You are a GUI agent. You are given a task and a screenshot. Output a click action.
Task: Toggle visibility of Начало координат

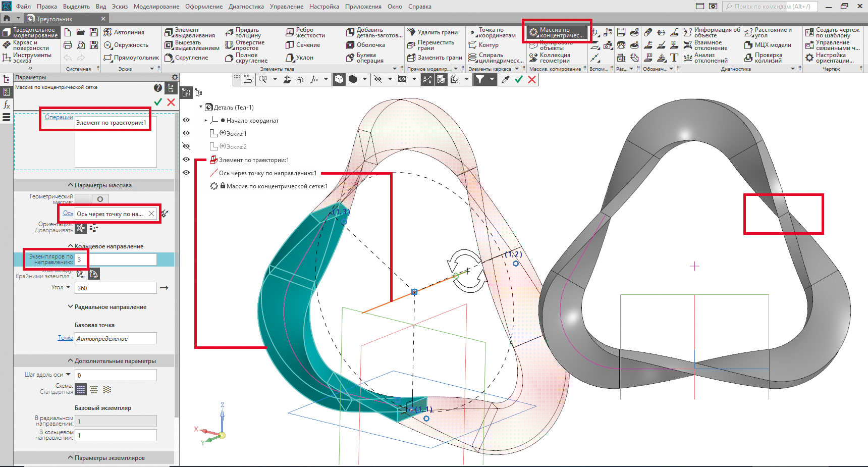[x=186, y=120]
